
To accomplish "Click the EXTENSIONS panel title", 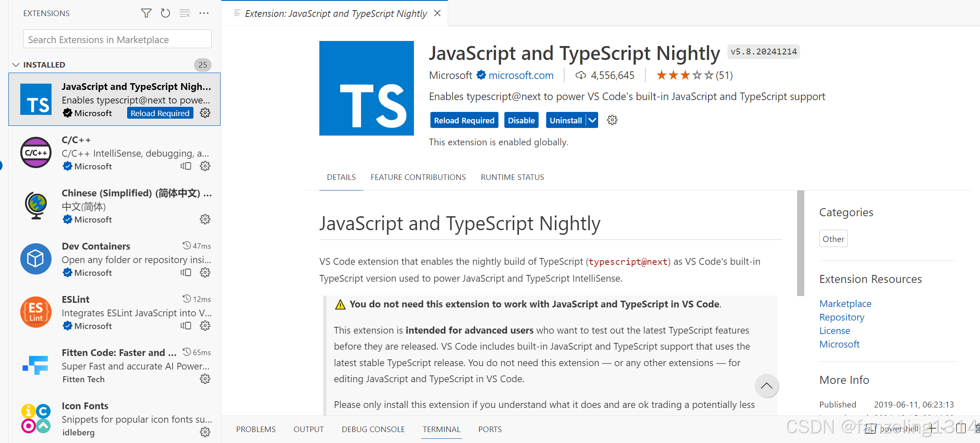I will point(46,14).
